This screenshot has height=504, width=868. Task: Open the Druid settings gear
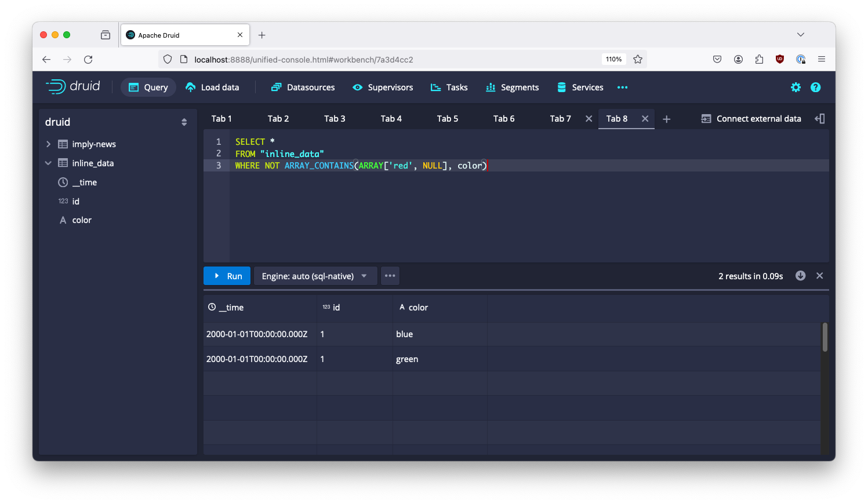(796, 87)
